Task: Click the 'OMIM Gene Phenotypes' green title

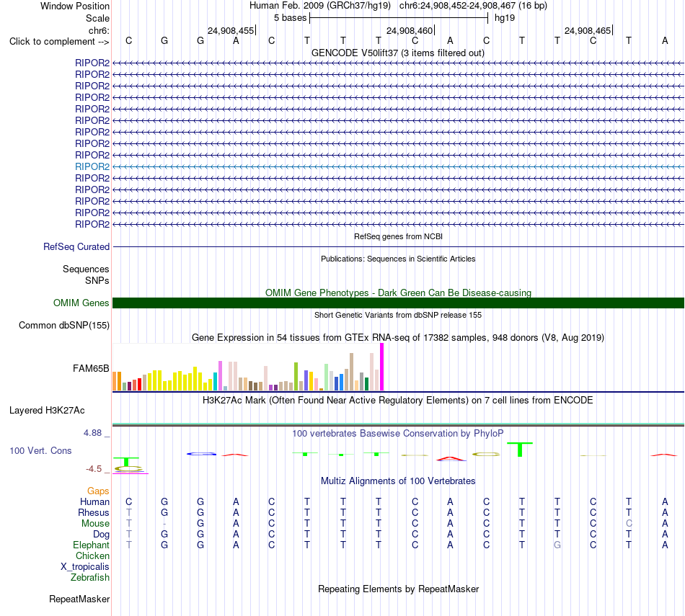Action: click(x=398, y=293)
